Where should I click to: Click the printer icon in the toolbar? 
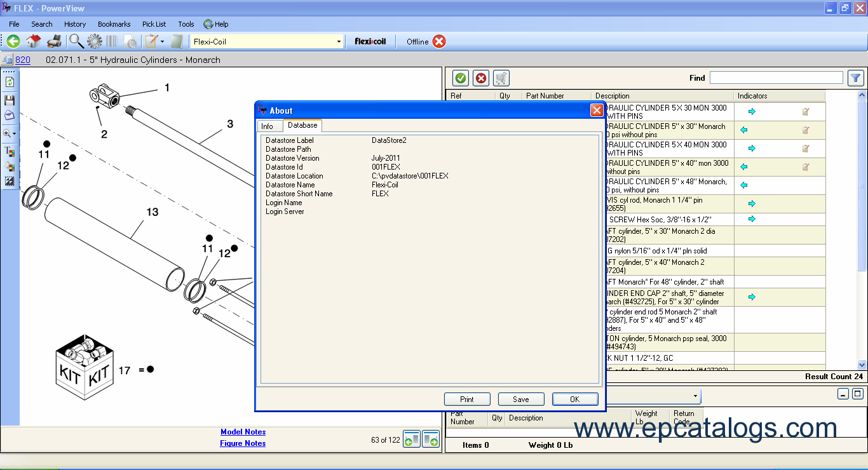tap(55, 41)
